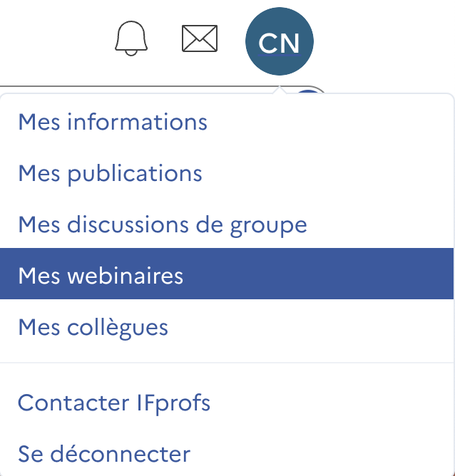Collapse the user menu via CN avatar
This screenshot has width=455, height=476.
tap(279, 43)
